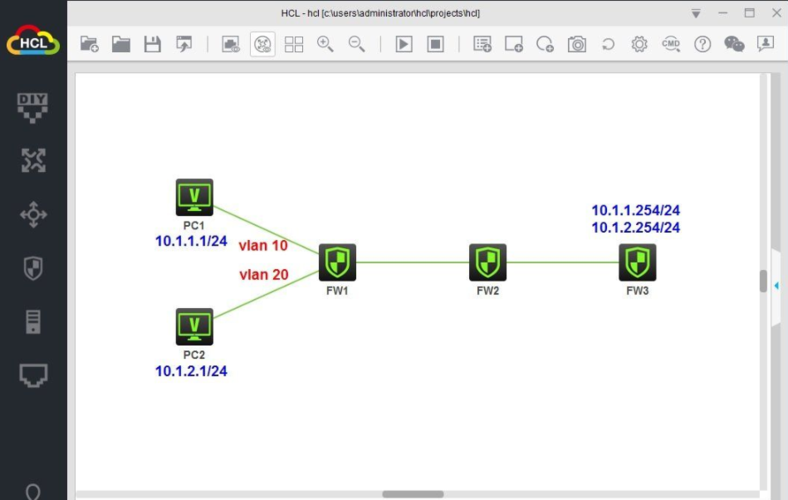The height and width of the screenshot is (500, 788).
Task: Toggle the grid display icon
Action: point(294,44)
